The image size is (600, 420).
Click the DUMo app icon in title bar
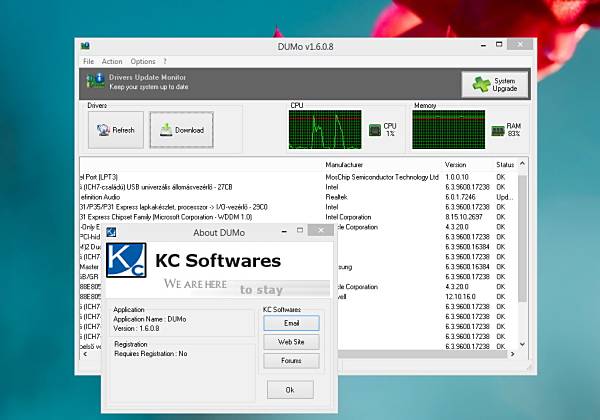[x=85, y=46]
